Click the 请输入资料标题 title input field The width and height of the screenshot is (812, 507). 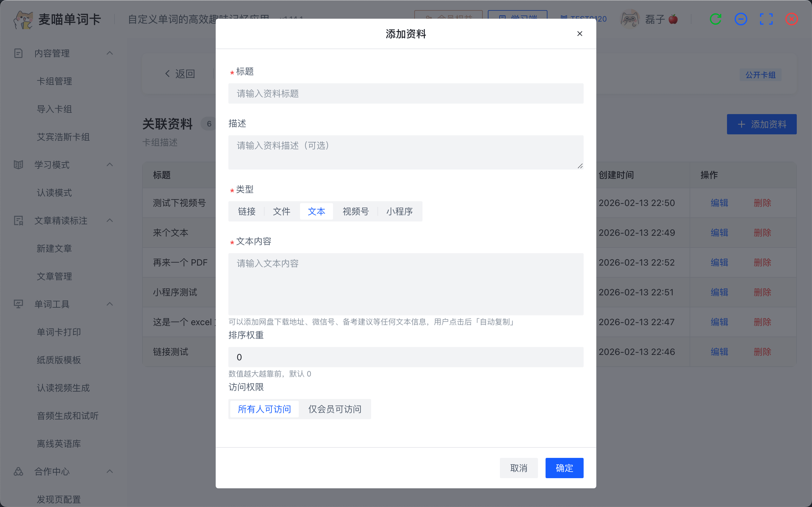pyautogui.click(x=406, y=93)
